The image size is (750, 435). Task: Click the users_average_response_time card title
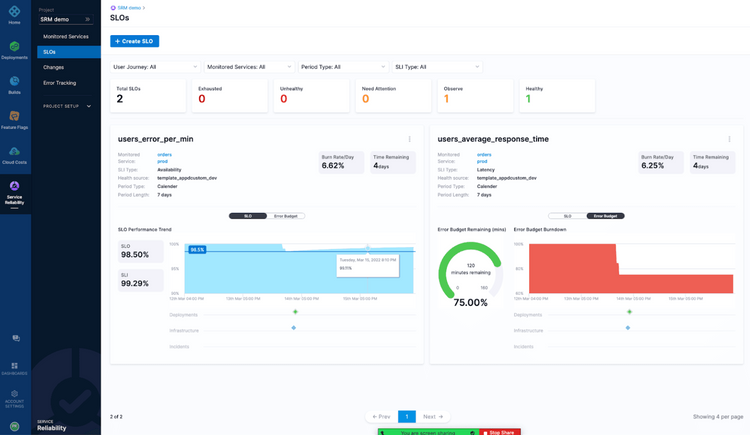(x=493, y=139)
